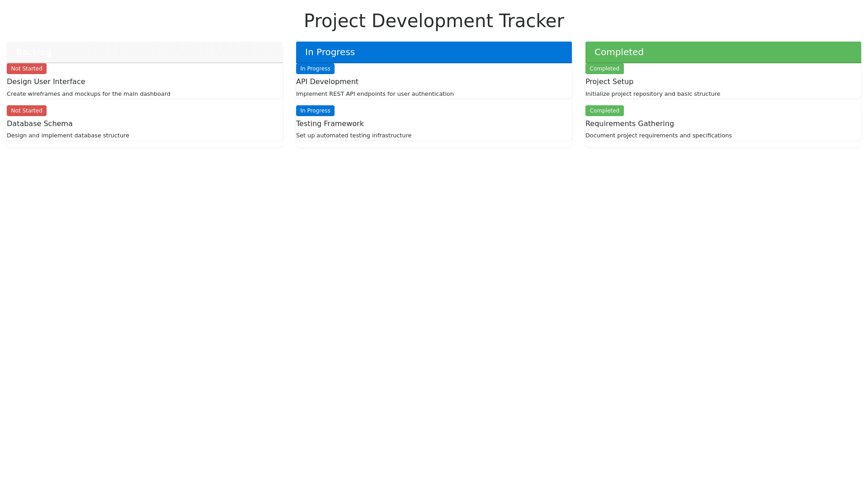The height and width of the screenshot is (488, 868).
Task: Click the Document project requirements description
Action: click(658, 136)
